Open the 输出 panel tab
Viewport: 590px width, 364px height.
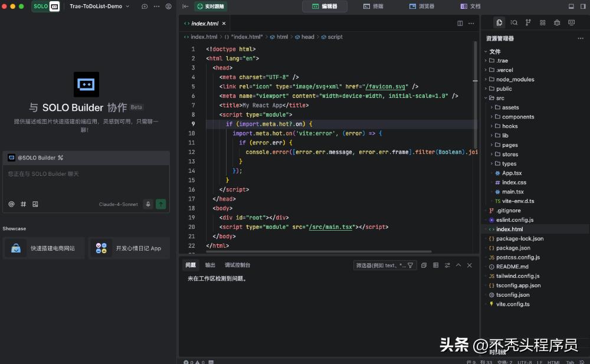[210, 265]
